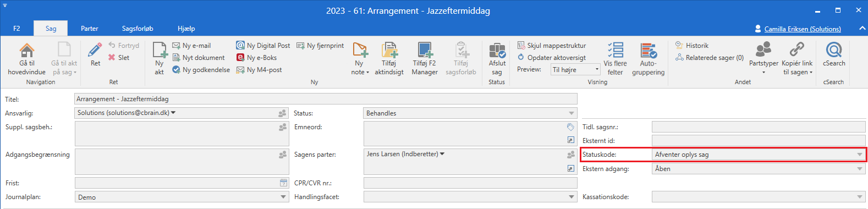Open Statuskode dropdown 'Afventer oplys sag'

860,155
